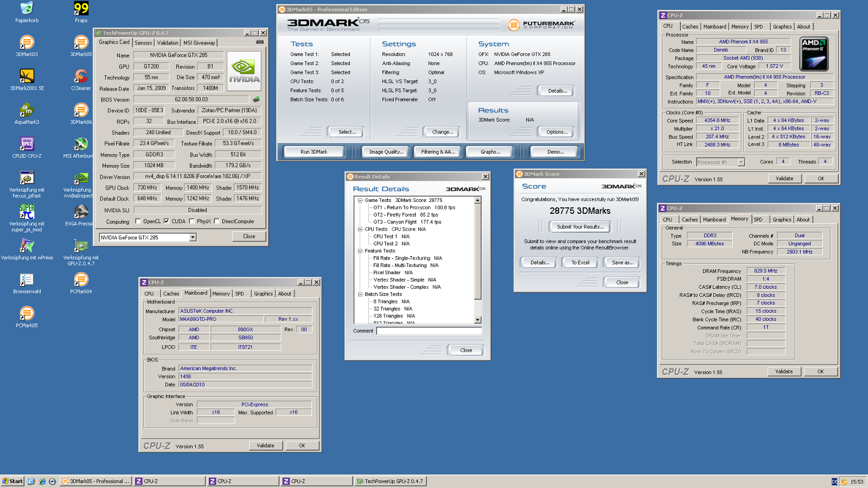
Task: Click the Graphs button in 3DMark05
Action: [490, 152]
